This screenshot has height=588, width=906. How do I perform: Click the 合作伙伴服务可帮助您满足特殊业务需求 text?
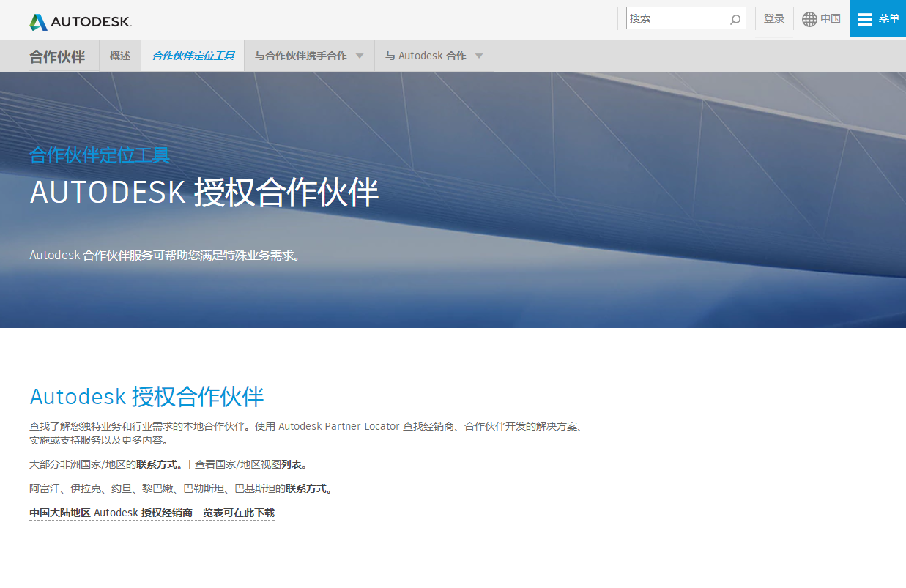[x=166, y=256]
